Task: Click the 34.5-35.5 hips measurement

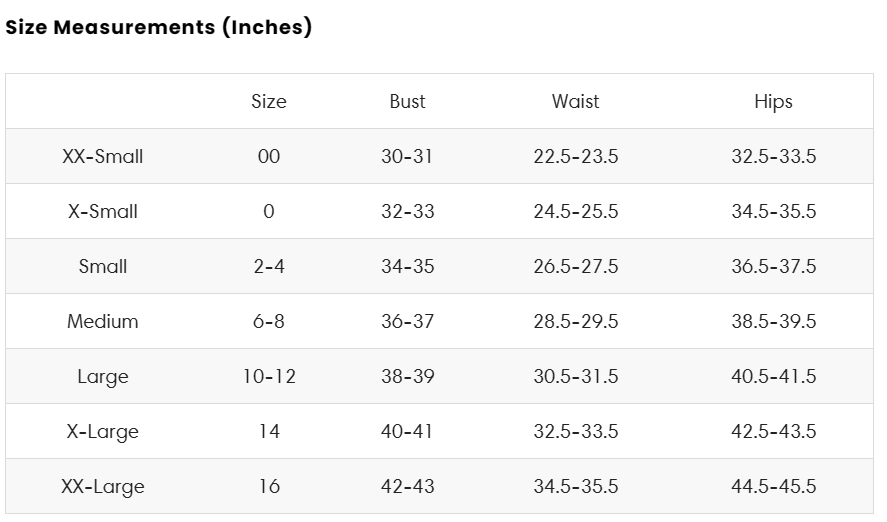Action: click(773, 211)
